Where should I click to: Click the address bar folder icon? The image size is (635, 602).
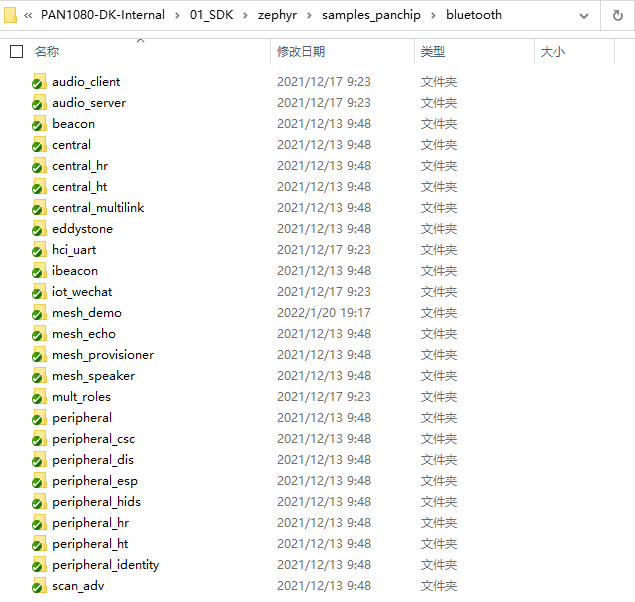click(10, 15)
